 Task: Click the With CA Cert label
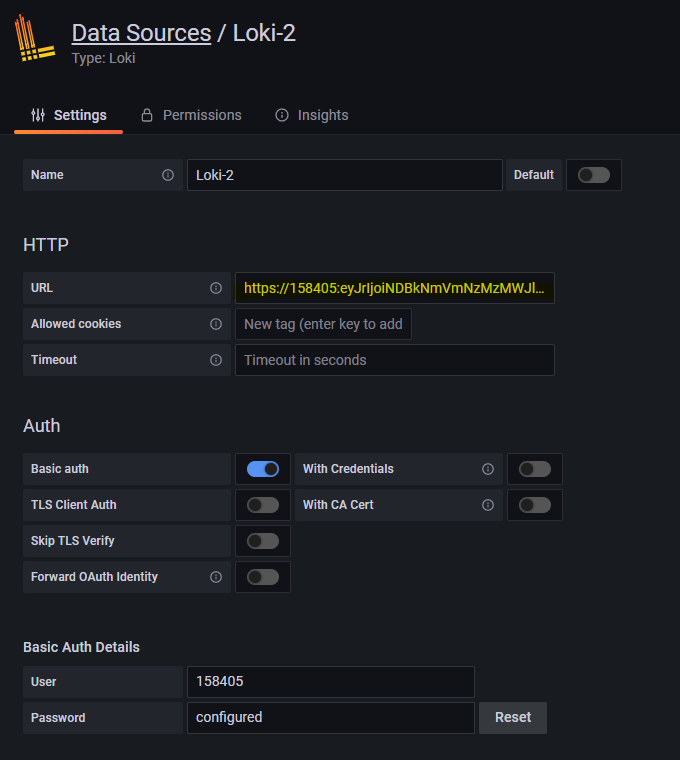(x=338, y=505)
